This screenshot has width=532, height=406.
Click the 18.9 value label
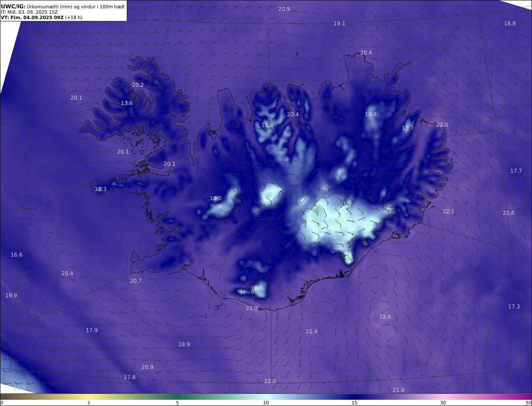click(184, 345)
